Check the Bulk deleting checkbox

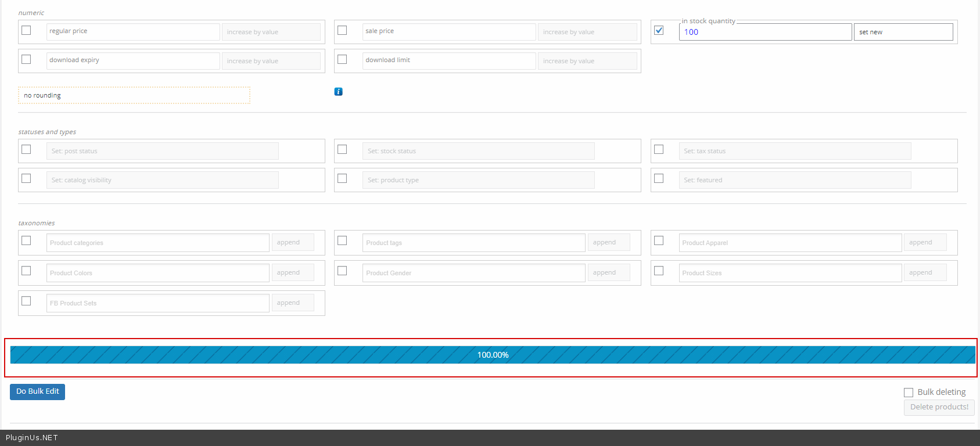tap(909, 393)
